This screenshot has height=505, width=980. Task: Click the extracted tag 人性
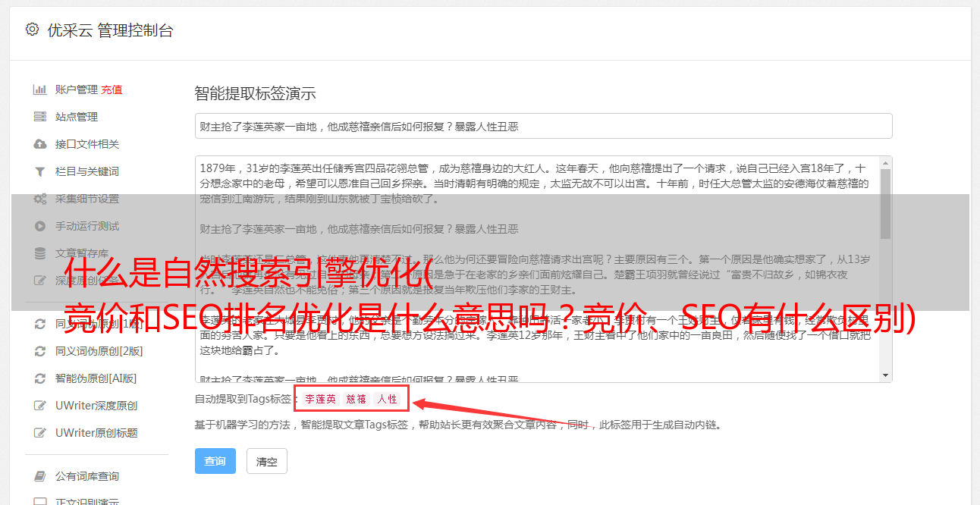coord(387,399)
